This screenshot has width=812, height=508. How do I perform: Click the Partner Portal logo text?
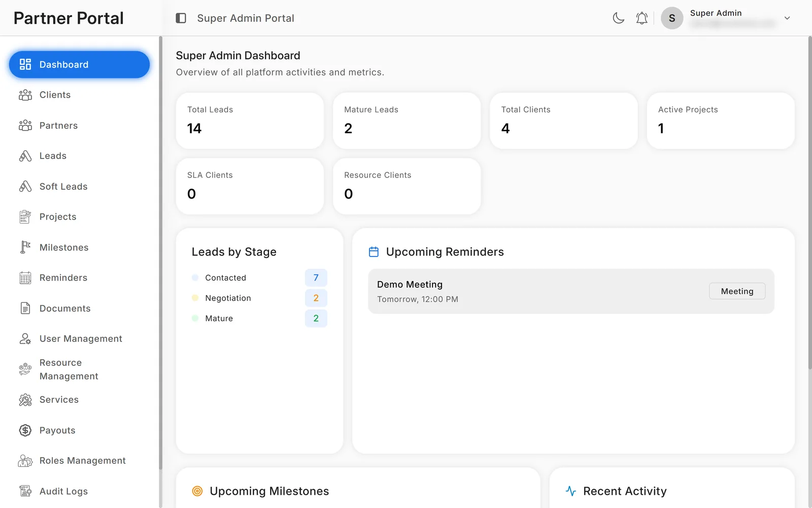point(69,18)
